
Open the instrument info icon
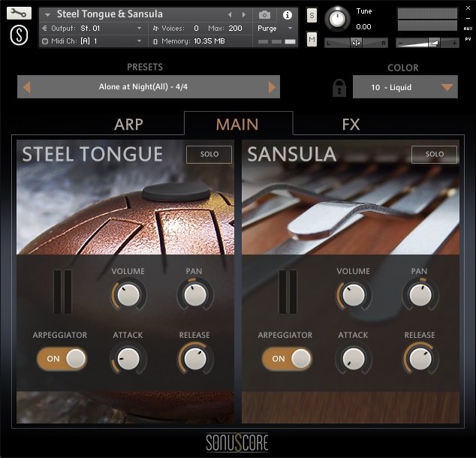288,15
